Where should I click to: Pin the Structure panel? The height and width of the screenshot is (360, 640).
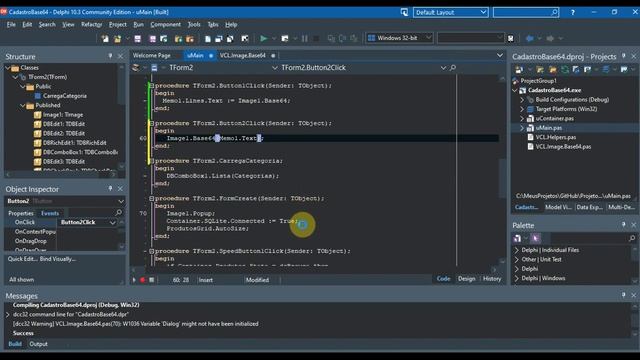(x=110, y=56)
